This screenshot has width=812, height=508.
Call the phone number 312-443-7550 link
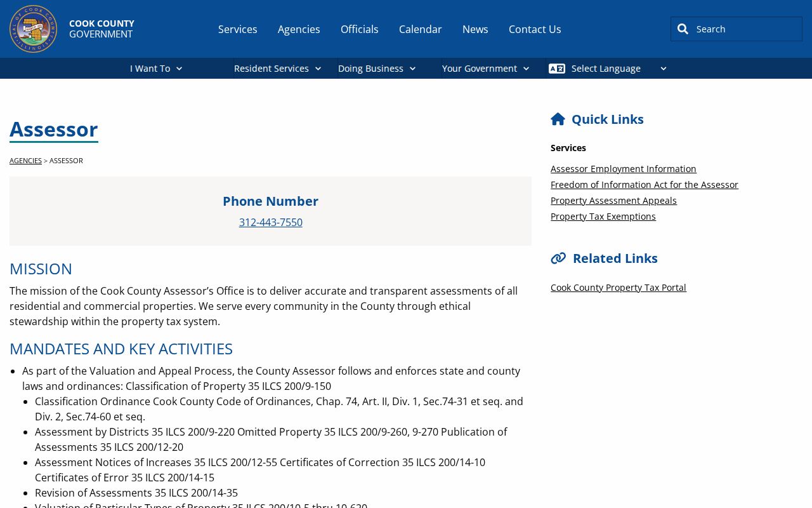click(x=271, y=222)
